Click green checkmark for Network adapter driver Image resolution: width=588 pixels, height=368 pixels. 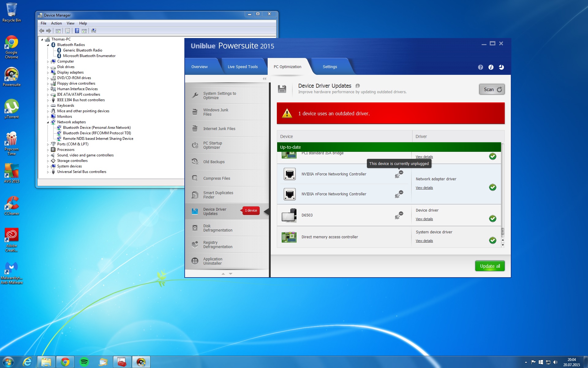pyautogui.click(x=492, y=187)
